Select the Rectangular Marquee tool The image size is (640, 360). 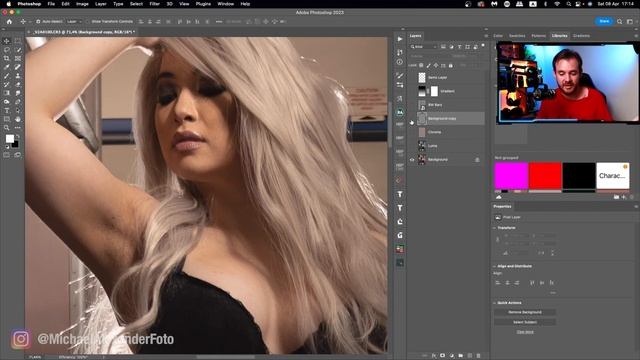tap(18, 41)
